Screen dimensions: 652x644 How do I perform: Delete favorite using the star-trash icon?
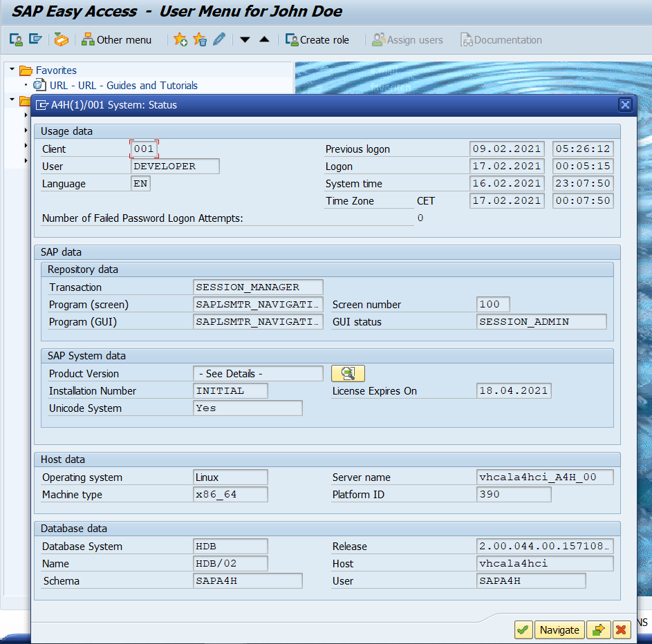tap(199, 40)
